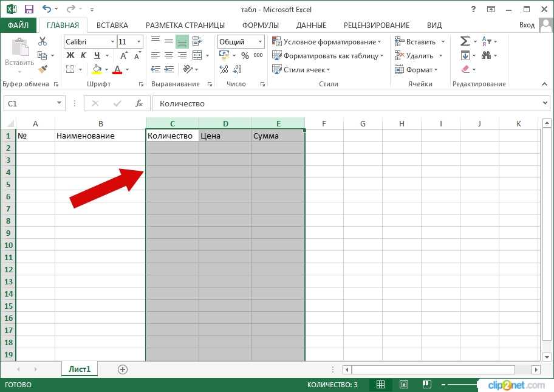This screenshot has height=392, width=554.
Task: Toggle bottom align button
Action: pos(182,41)
